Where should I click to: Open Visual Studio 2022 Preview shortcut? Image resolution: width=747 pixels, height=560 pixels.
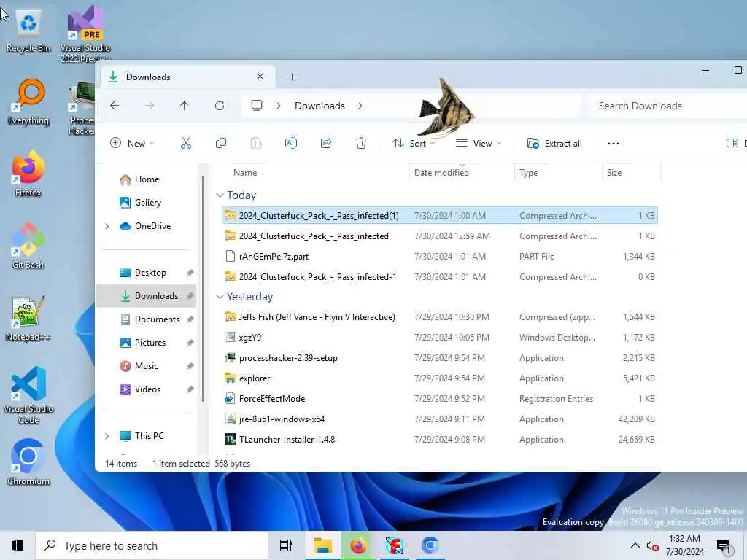coord(85,34)
